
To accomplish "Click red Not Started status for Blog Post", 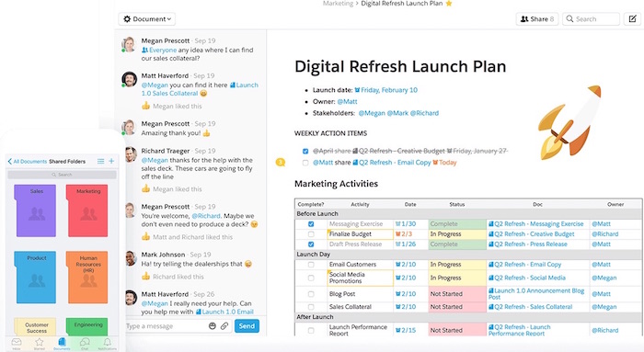I will coord(456,294).
